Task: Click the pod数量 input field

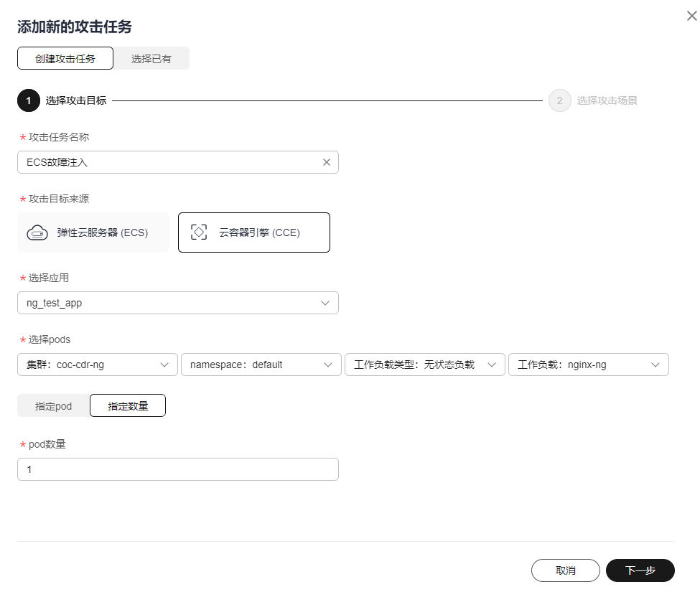Action: pos(177,469)
